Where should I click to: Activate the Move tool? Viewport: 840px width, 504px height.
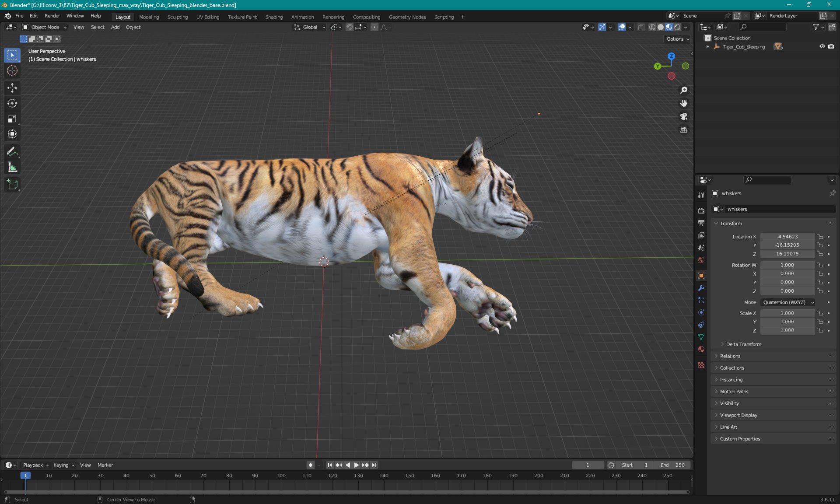[x=12, y=88]
